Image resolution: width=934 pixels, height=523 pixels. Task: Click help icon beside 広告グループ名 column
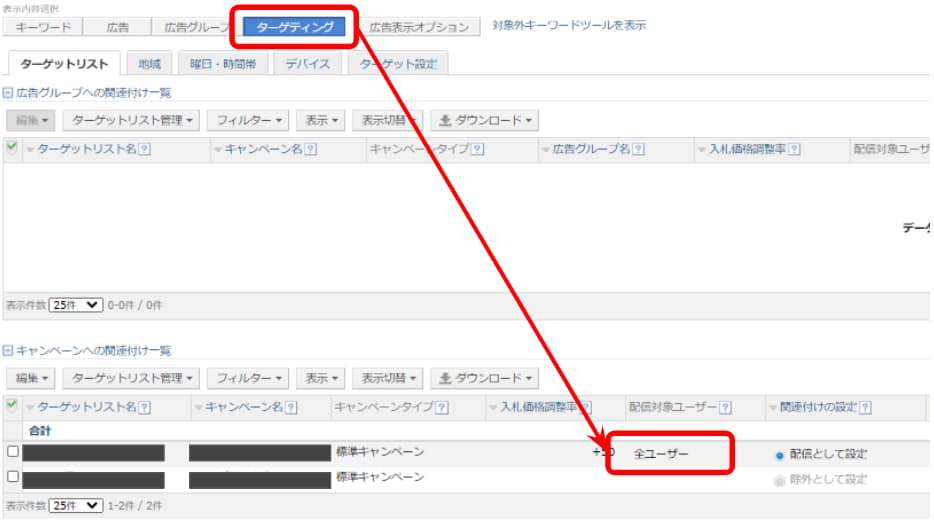point(637,150)
